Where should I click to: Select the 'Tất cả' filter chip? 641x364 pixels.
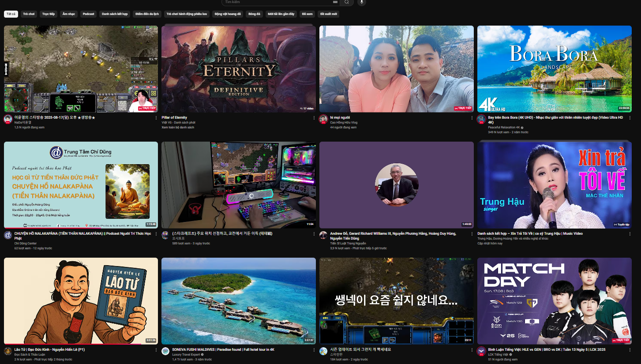11,14
